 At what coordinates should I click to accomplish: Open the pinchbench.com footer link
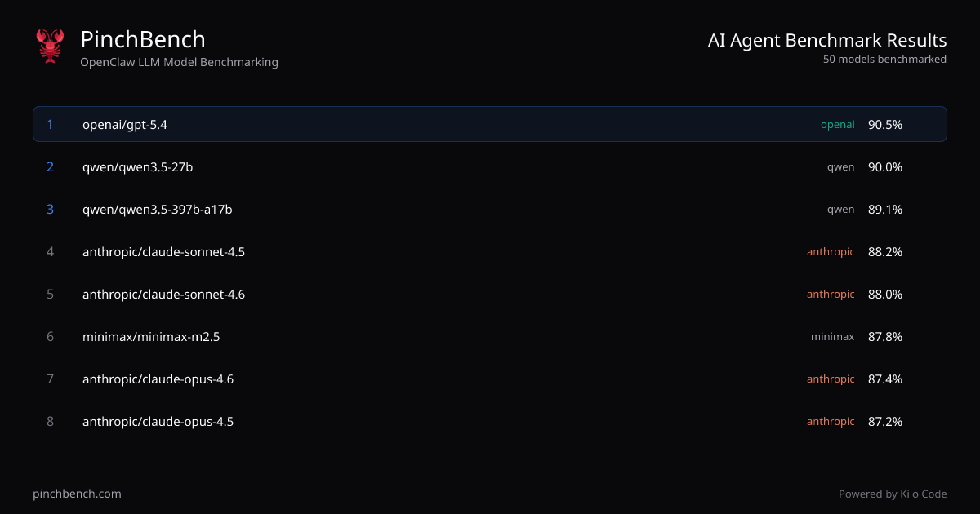click(x=77, y=494)
